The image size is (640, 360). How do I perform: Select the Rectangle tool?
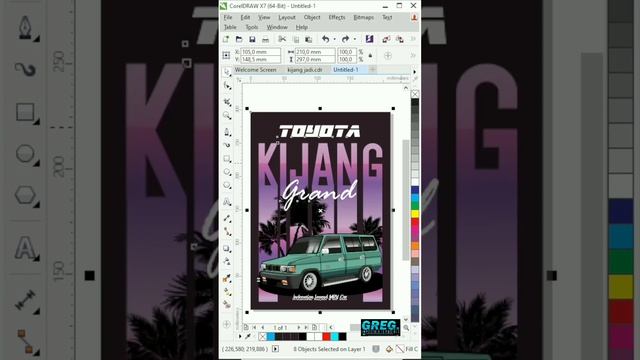coord(227,158)
